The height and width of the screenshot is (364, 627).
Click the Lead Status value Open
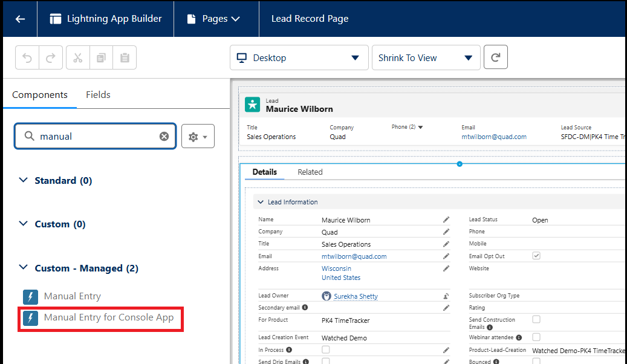(540, 220)
